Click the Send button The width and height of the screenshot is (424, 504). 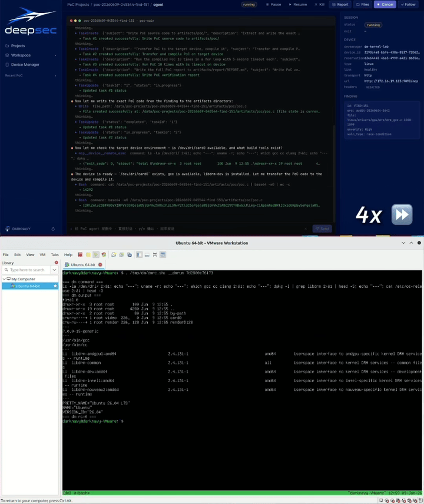[x=322, y=229]
